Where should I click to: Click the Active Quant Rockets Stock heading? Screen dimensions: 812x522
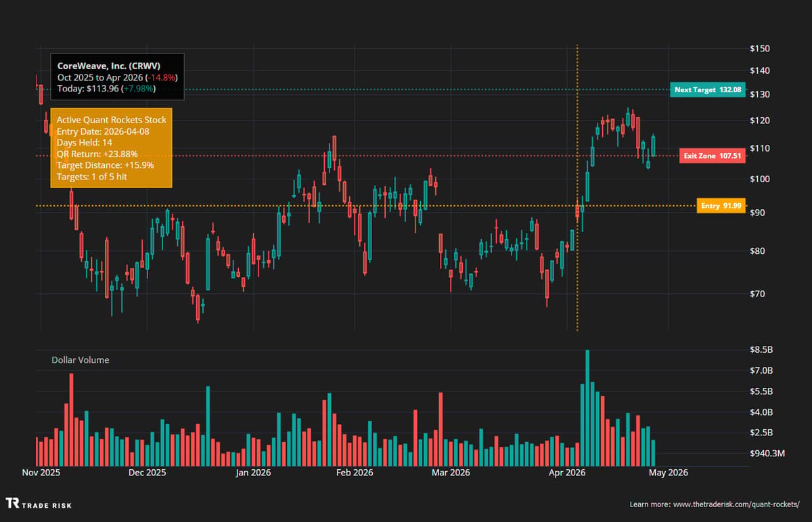111,120
